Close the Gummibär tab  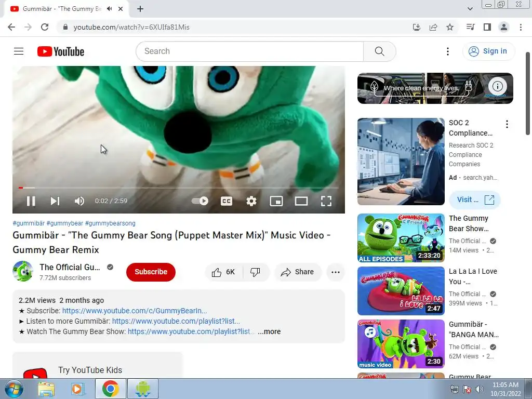coord(121,9)
